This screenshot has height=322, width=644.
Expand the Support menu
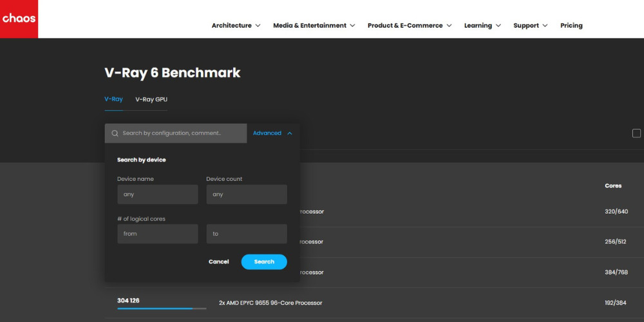point(530,26)
